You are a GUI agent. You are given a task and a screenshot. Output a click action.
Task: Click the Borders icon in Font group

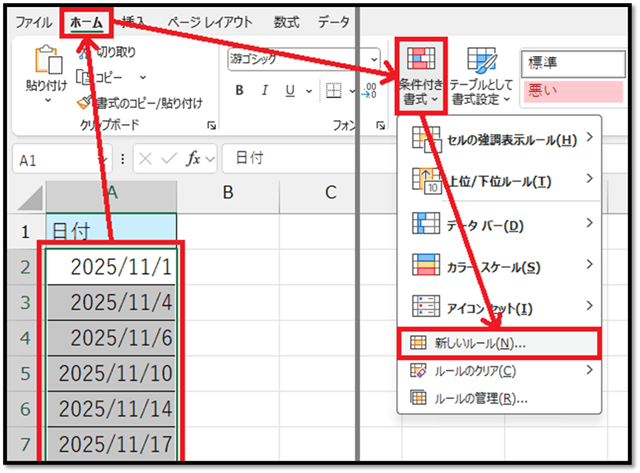point(335,91)
